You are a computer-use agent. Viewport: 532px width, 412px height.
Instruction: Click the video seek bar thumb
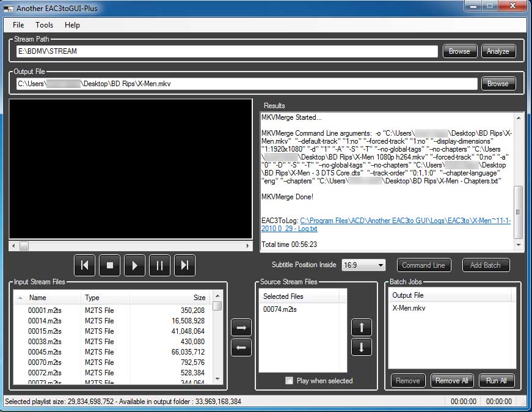coord(24,246)
